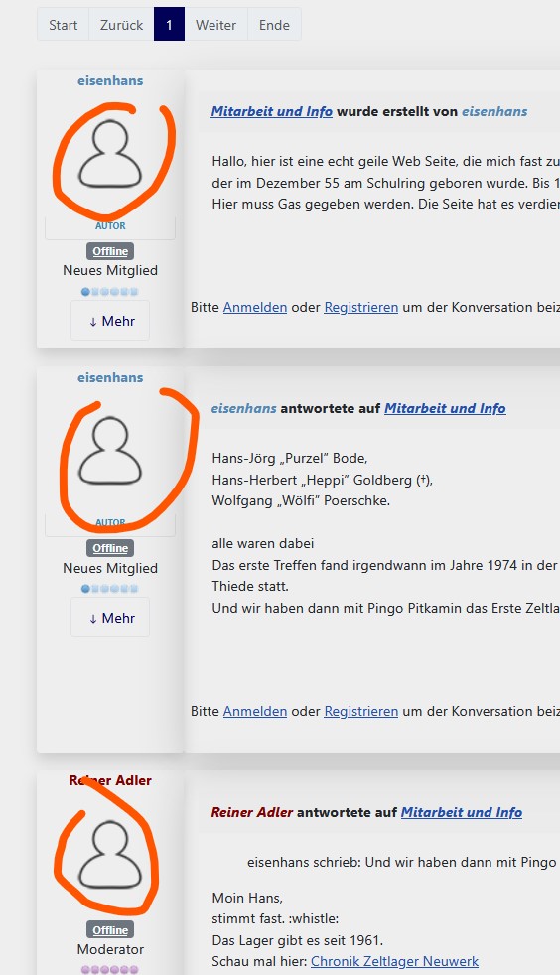Click Offline badge under Reiner Adler avatar
560x975 pixels.
coord(110,930)
